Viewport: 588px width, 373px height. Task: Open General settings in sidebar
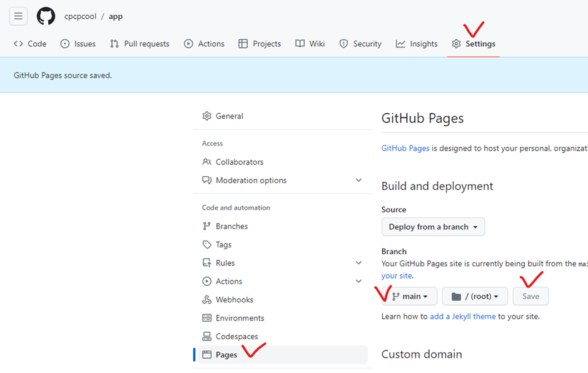tap(283, 116)
